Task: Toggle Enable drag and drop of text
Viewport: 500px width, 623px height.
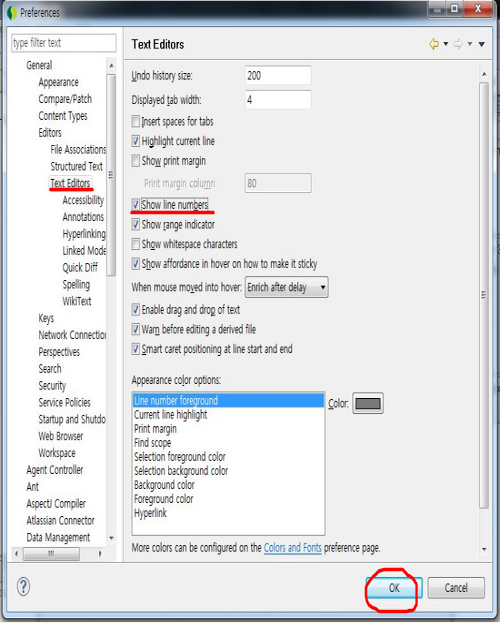Action: pyautogui.click(x=136, y=310)
